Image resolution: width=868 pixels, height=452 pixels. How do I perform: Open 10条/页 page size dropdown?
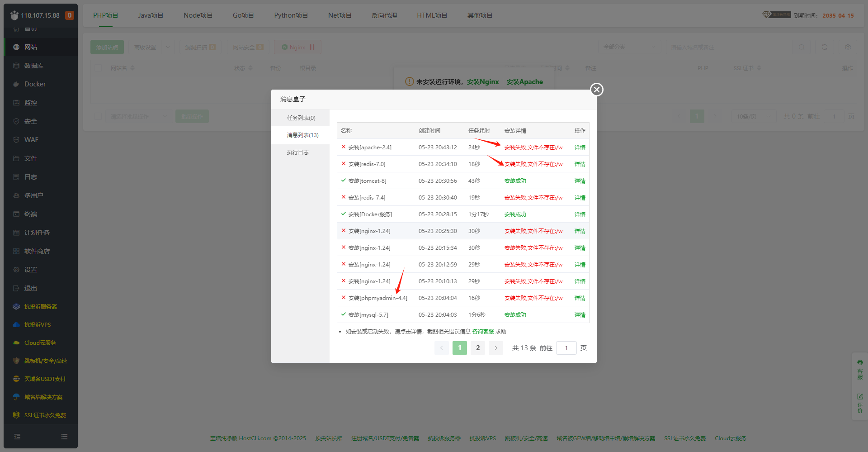click(753, 116)
